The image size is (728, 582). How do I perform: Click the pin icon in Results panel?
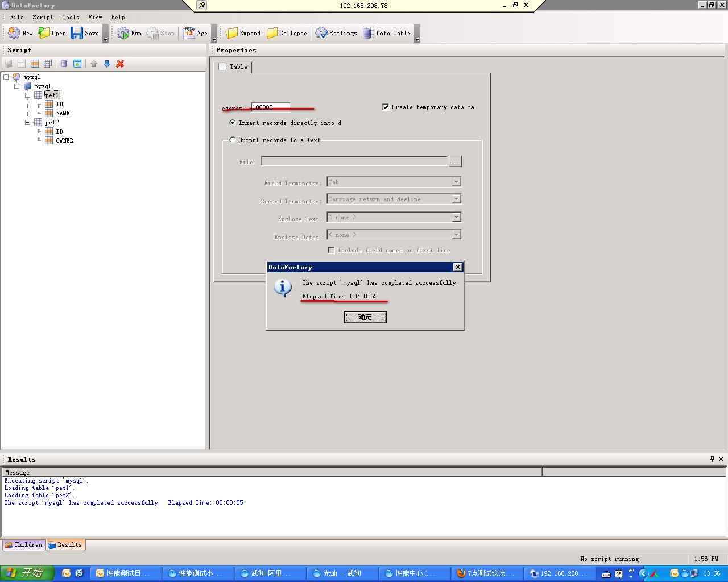pos(712,459)
